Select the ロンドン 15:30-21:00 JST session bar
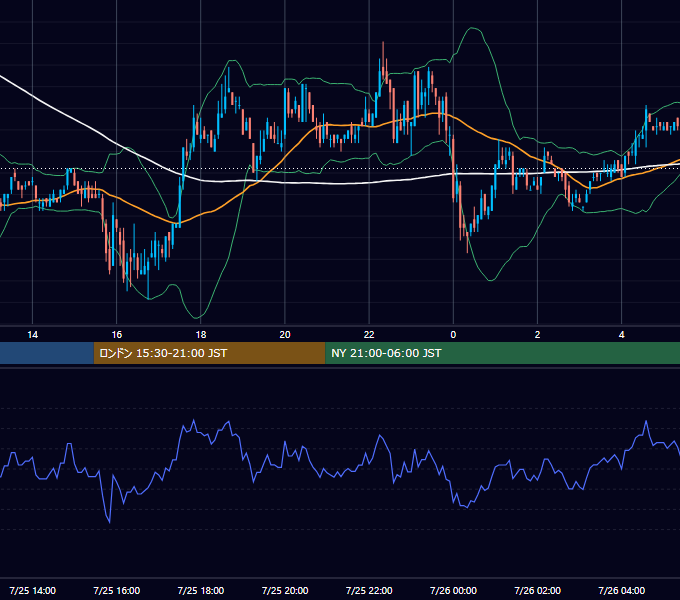 (x=209, y=353)
